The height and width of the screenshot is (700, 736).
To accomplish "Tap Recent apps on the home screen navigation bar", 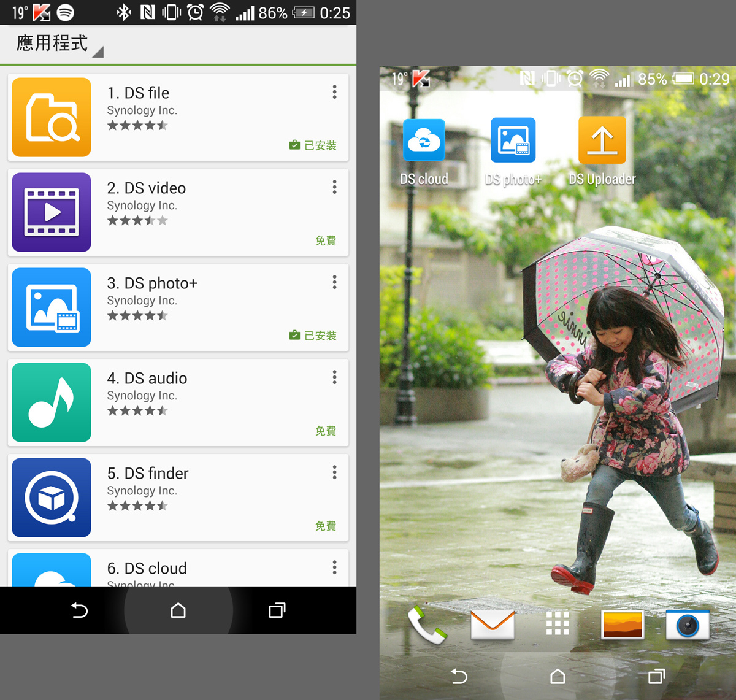I will [x=656, y=676].
